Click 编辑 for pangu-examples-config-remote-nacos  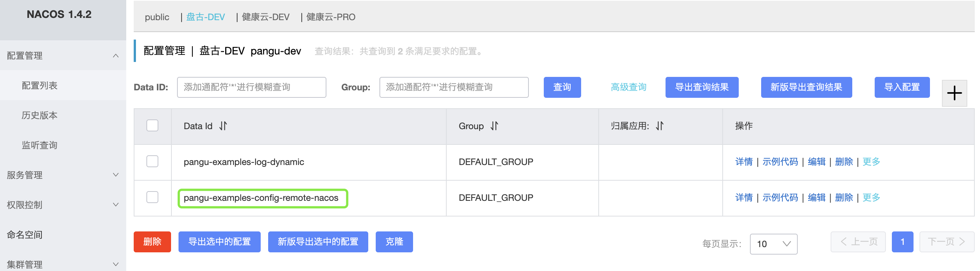(x=816, y=197)
